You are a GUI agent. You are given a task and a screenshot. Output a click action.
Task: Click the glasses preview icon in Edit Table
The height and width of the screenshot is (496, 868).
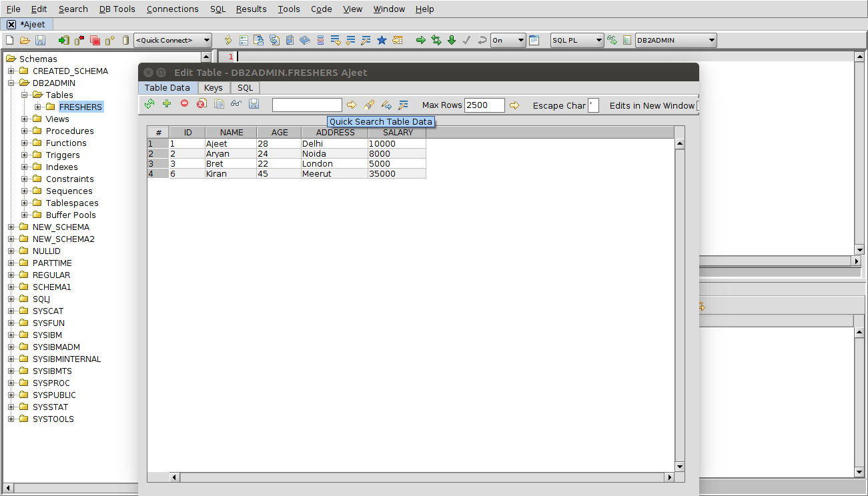coord(236,104)
